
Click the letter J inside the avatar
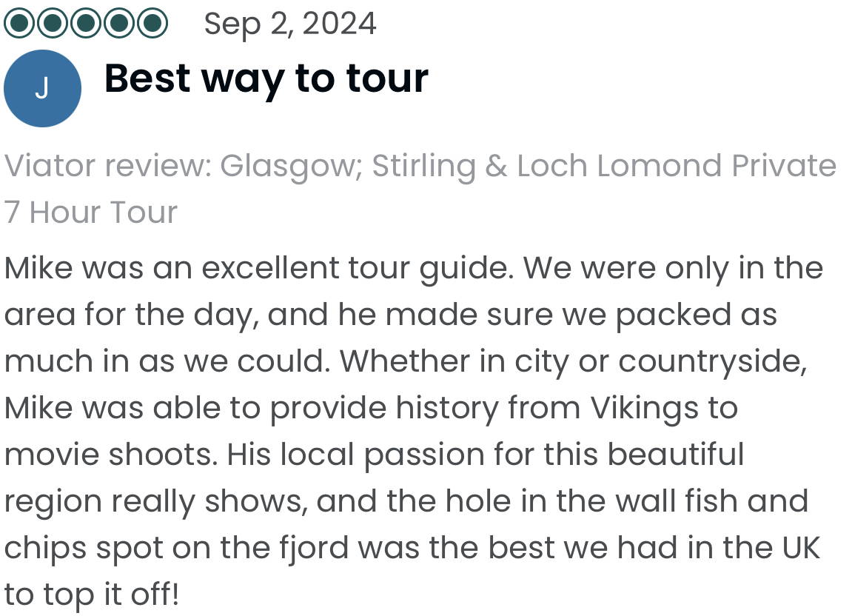click(x=42, y=88)
